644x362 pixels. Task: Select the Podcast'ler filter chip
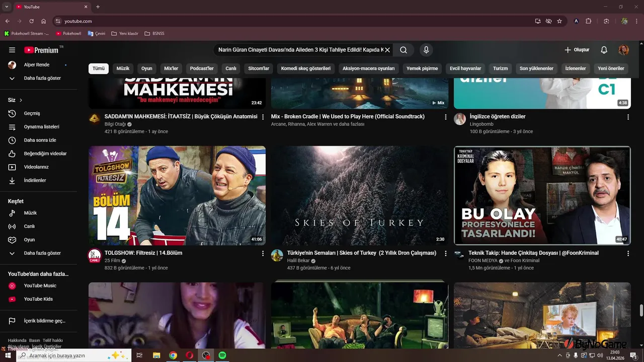[202, 68]
